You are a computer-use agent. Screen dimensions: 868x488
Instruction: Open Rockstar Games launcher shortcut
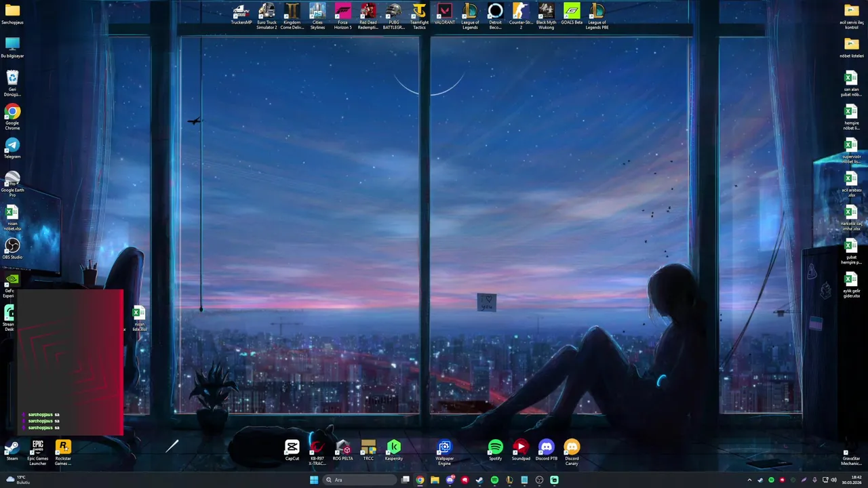pyautogui.click(x=63, y=453)
